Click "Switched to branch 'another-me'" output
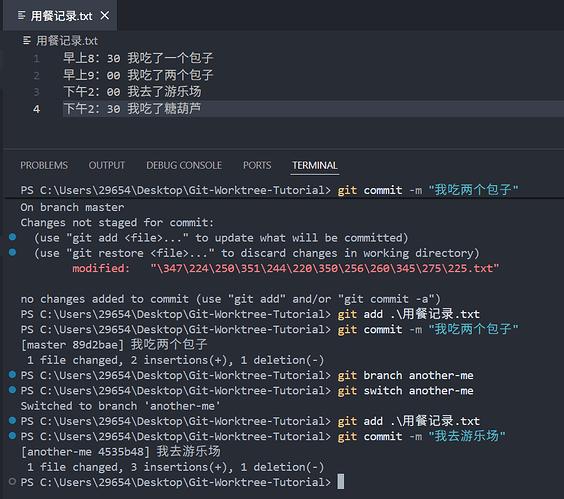Viewport: 564px width, 499px height. (x=120, y=406)
